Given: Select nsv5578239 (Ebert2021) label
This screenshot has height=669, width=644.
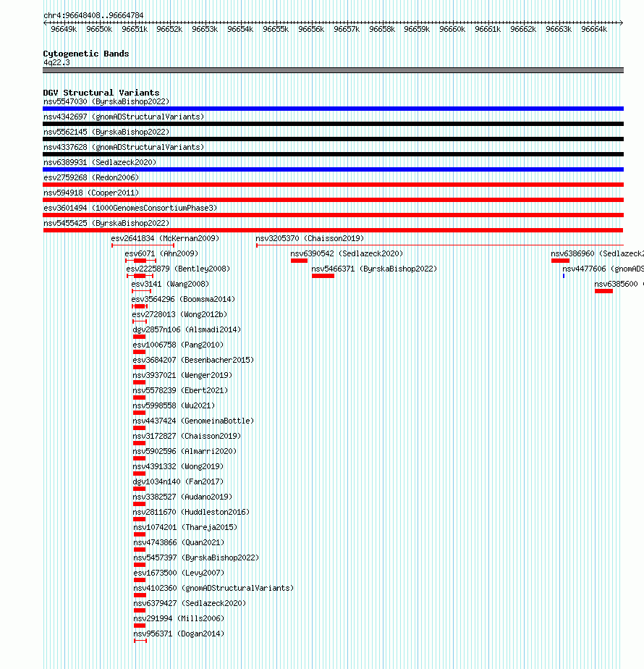Looking at the screenshot, I should pos(180,390).
